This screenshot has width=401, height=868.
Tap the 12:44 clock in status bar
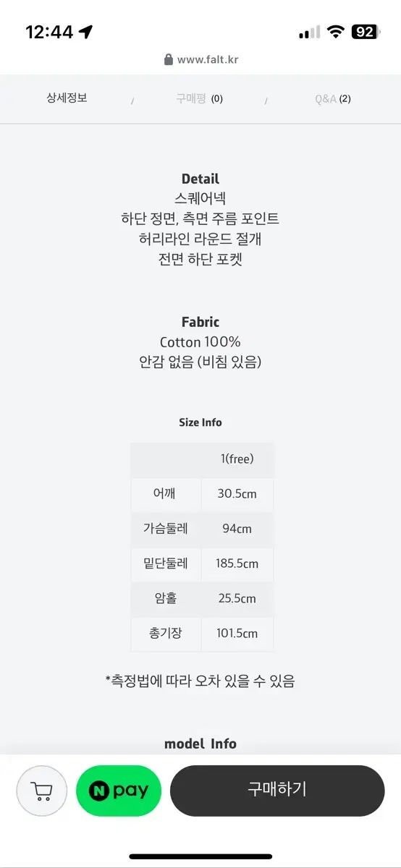pos(49,32)
